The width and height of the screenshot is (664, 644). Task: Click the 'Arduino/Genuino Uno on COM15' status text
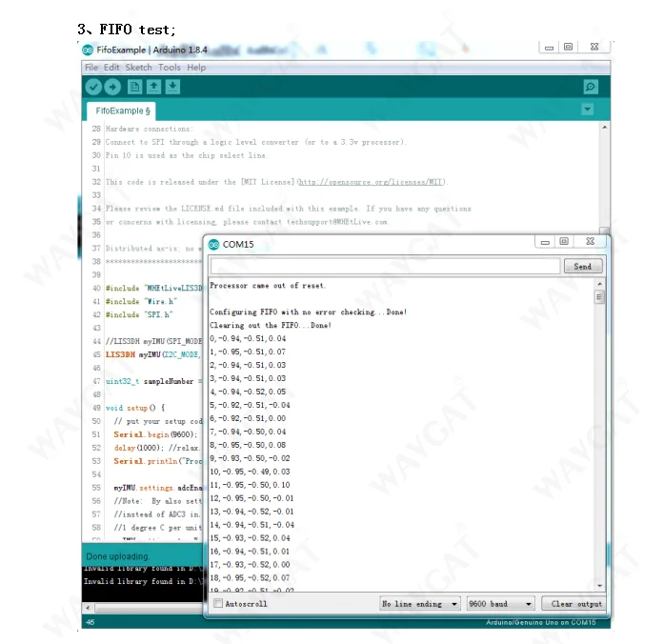point(541,622)
